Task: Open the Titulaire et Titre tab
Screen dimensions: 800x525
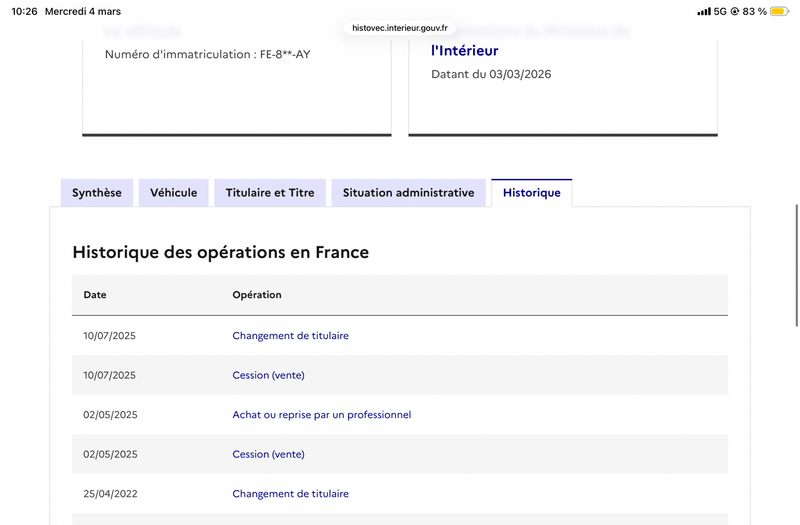Action: (270, 193)
